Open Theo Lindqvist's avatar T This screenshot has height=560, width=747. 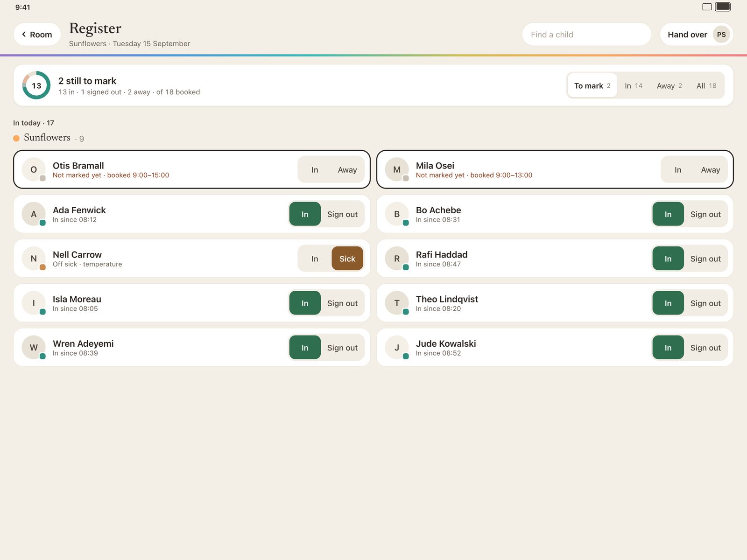(x=397, y=303)
